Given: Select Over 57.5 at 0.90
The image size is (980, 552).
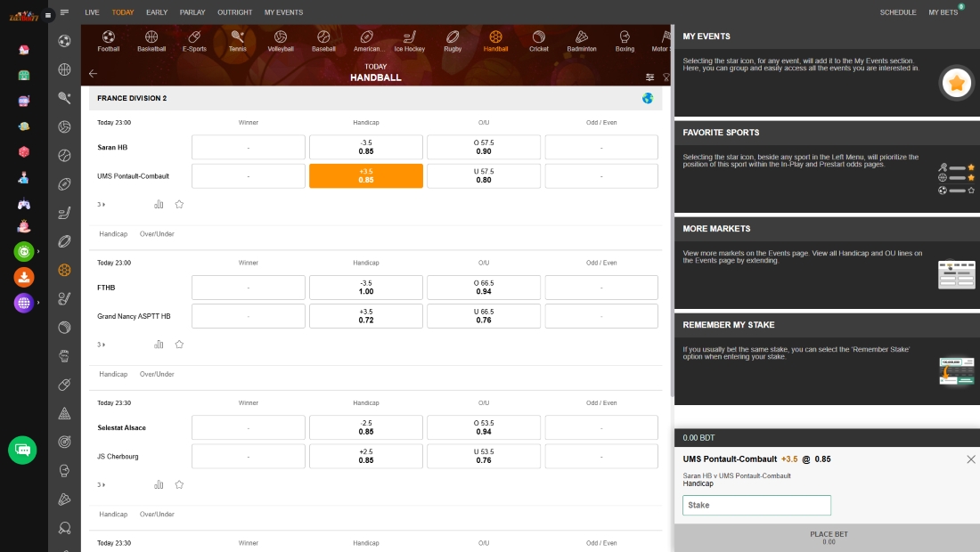Looking at the screenshot, I should click(484, 147).
